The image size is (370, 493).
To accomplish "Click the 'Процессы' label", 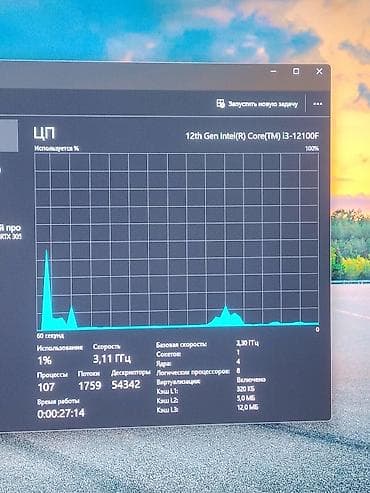I will [52, 375].
